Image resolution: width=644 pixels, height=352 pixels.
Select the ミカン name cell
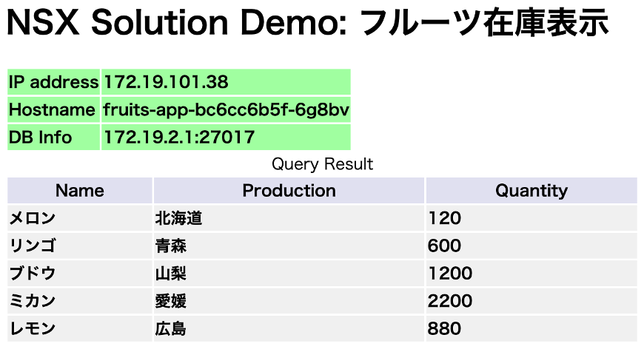[33, 301]
